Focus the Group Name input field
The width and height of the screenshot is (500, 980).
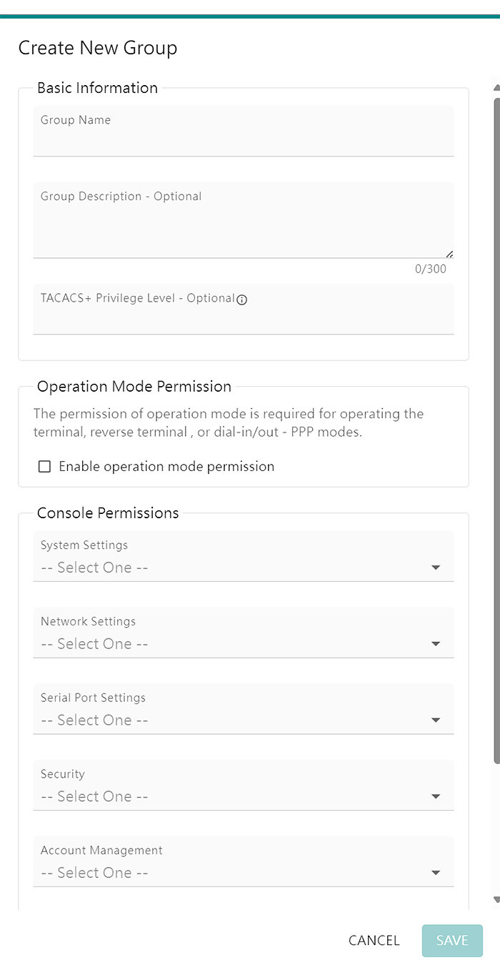coord(244,131)
